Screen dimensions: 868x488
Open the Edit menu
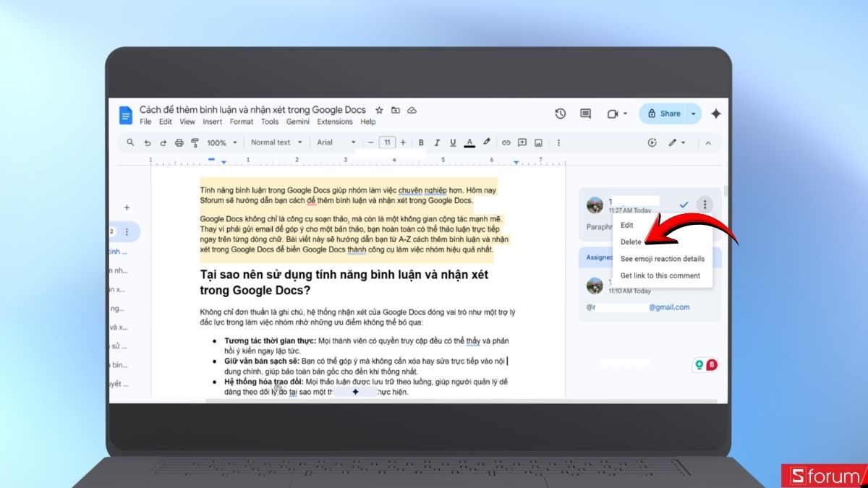pyautogui.click(x=166, y=122)
